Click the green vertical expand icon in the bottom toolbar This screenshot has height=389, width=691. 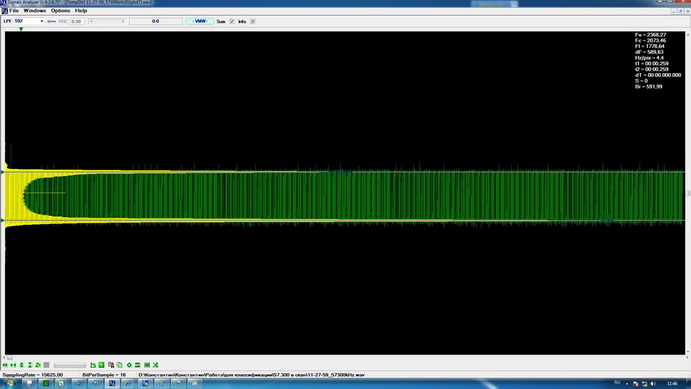tap(22, 365)
